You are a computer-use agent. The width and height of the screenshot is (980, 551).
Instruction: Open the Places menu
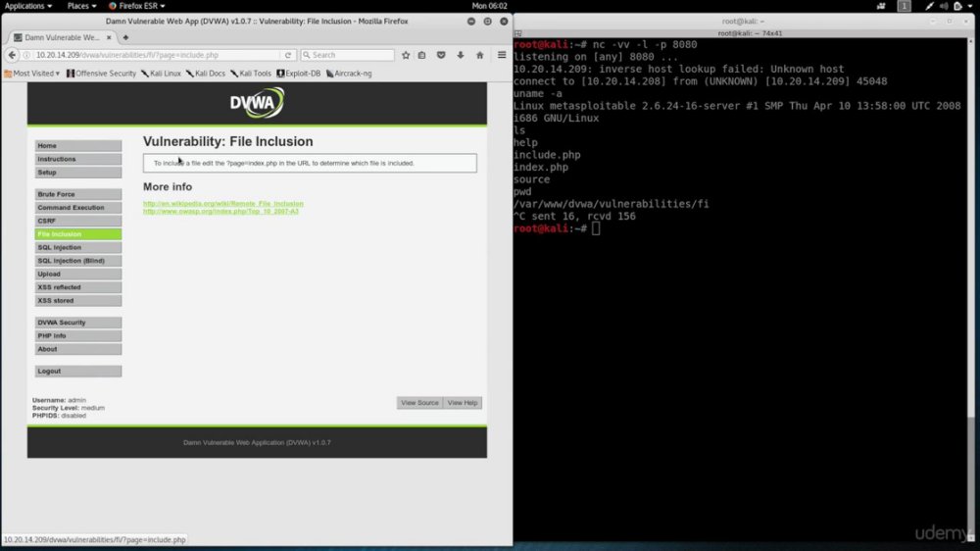coord(81,6)
